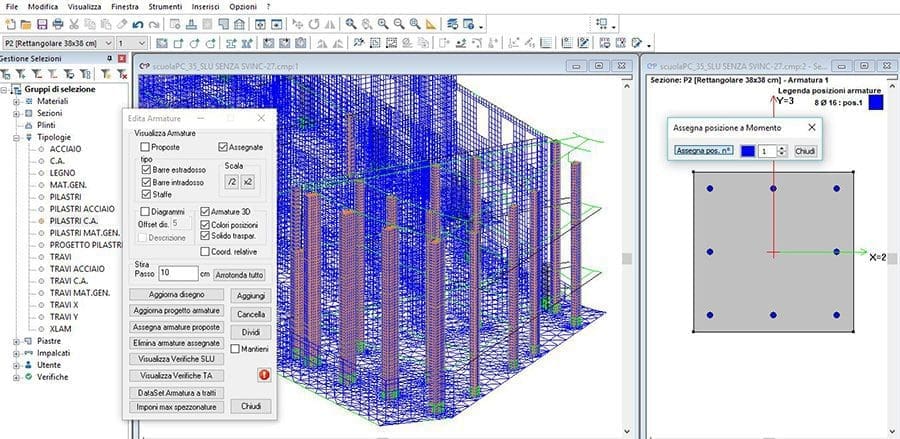
Task: Click the yellow filter icon in Gestione Selezioni
Action: 106,73
